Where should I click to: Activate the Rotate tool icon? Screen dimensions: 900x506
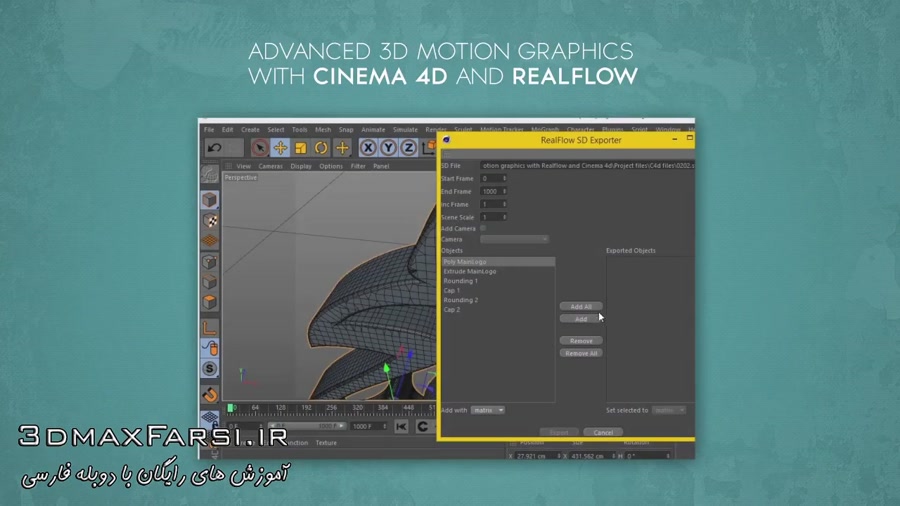tap(321, 148)
